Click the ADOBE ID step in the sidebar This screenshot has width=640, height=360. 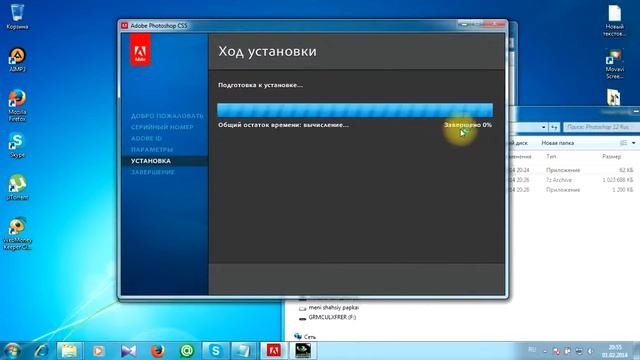point(146,138)
